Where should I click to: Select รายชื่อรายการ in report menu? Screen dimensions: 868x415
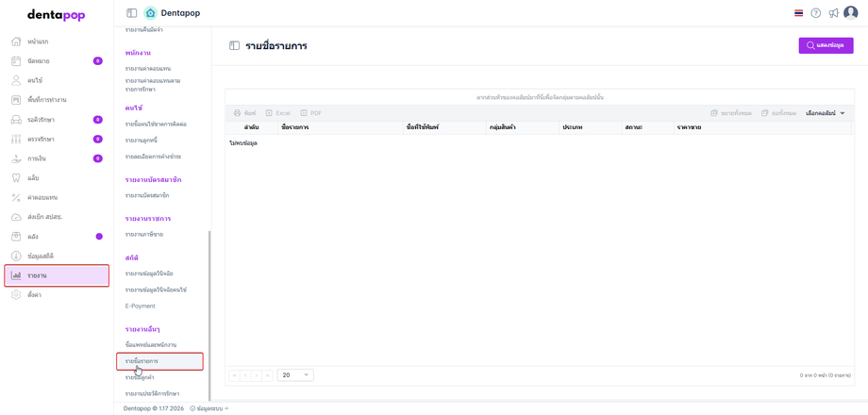pos(160,361)
